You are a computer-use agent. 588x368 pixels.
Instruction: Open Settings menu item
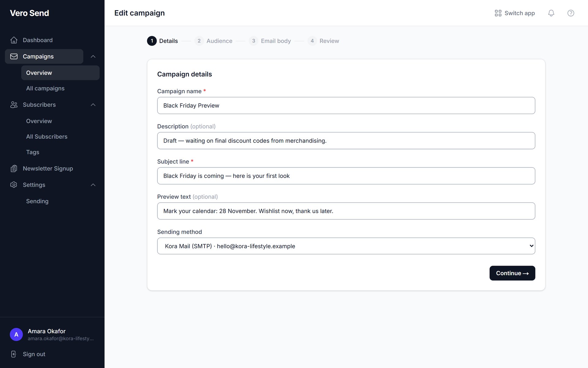pos(44,185)
